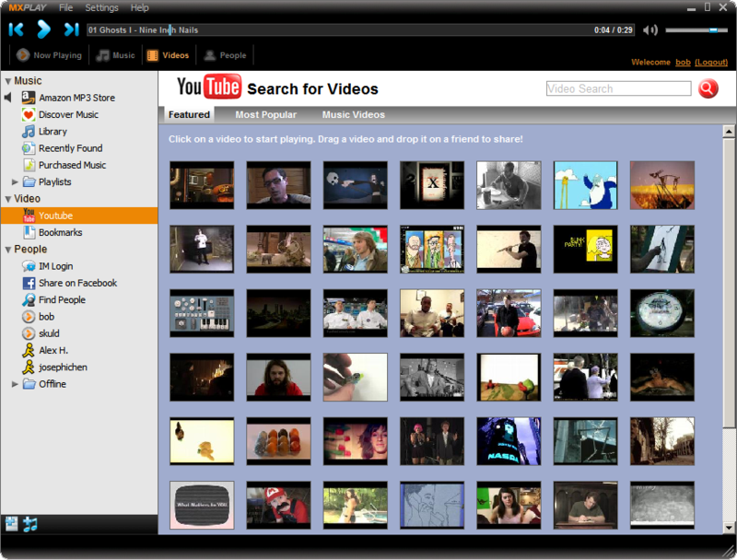Click the add-to-library icon in the bottom bar
The width and height of the screenshot is (737, 560).
tap(12, 523)
